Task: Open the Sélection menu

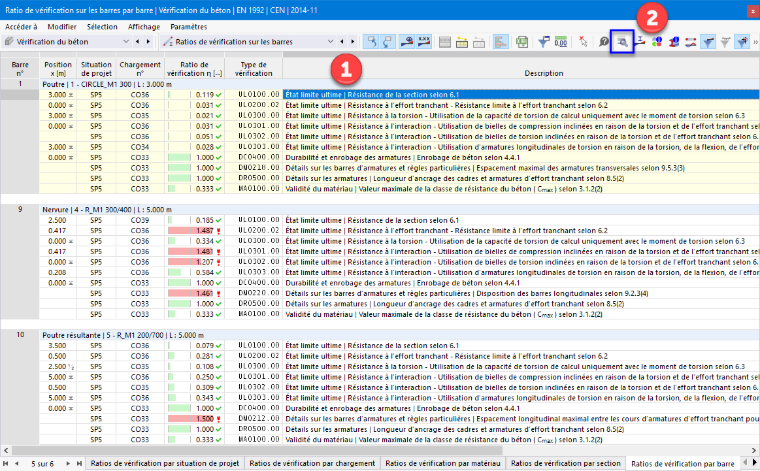Action: pyautogui.click(x=102, y=27)
